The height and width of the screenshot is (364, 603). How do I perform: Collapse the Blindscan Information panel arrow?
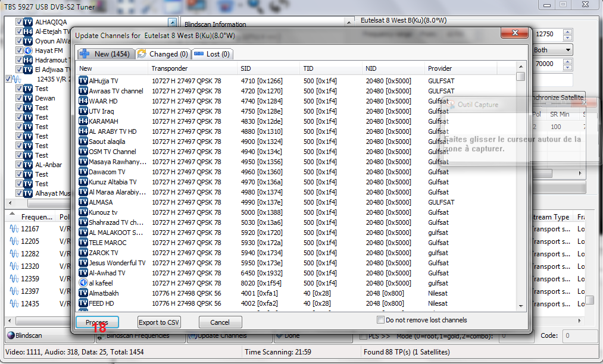[349, 23]
